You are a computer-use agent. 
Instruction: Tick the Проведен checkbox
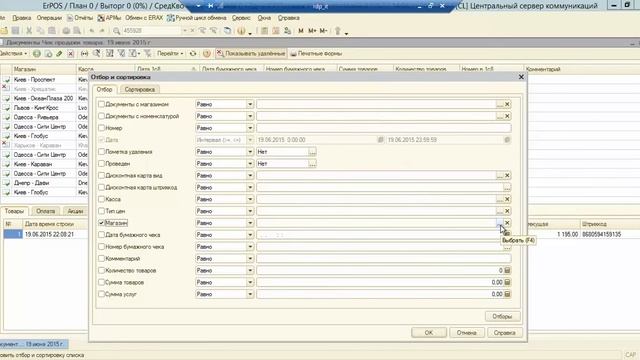click(101, 164)
